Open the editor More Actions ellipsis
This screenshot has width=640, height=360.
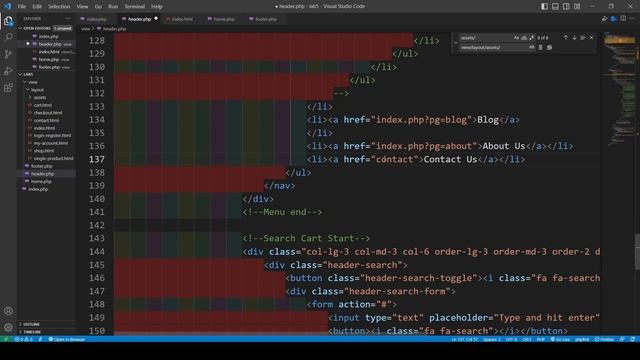point(632,19)
